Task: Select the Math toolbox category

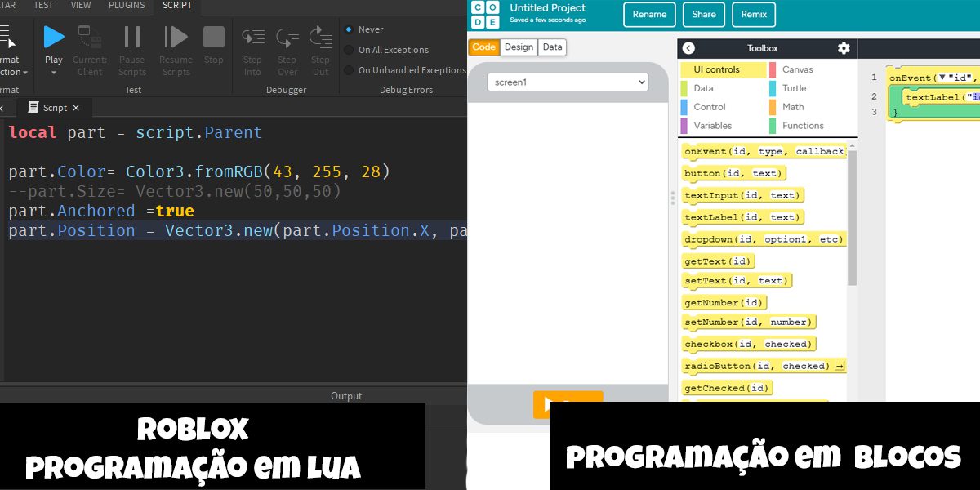Action: point(812,107)
